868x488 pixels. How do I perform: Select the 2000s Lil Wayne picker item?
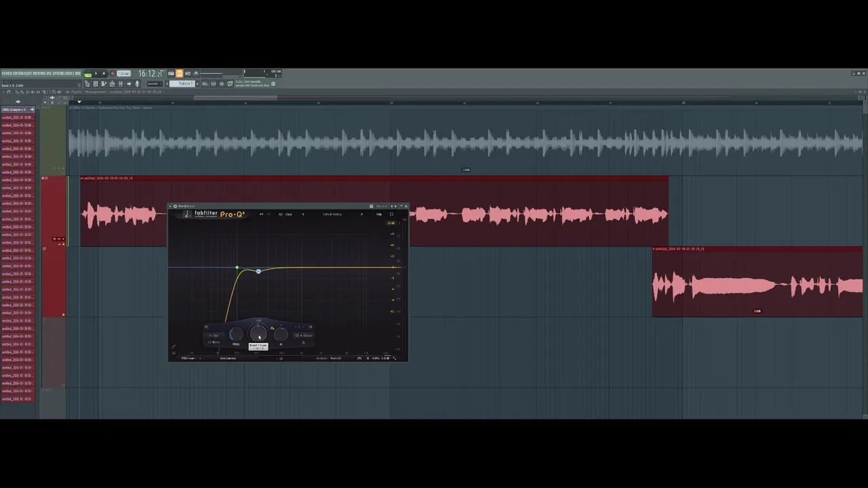(18, 109)
